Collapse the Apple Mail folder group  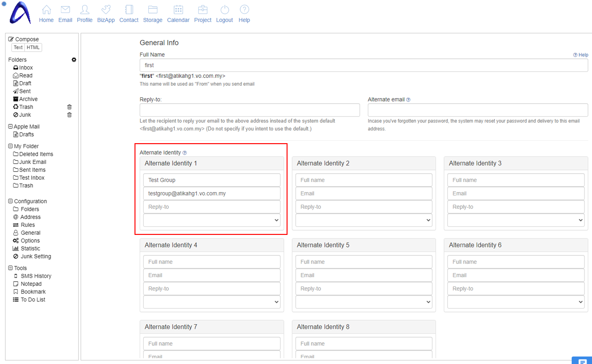click(x=10, y=127)
